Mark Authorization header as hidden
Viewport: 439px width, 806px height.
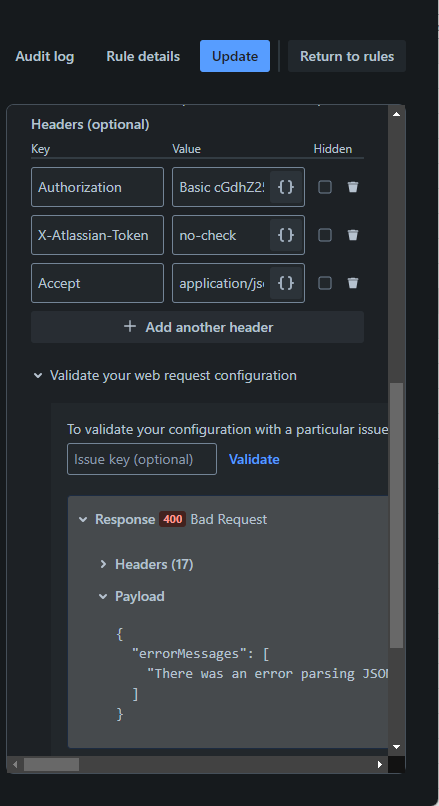pyautogui.click(x=325, y=187)
